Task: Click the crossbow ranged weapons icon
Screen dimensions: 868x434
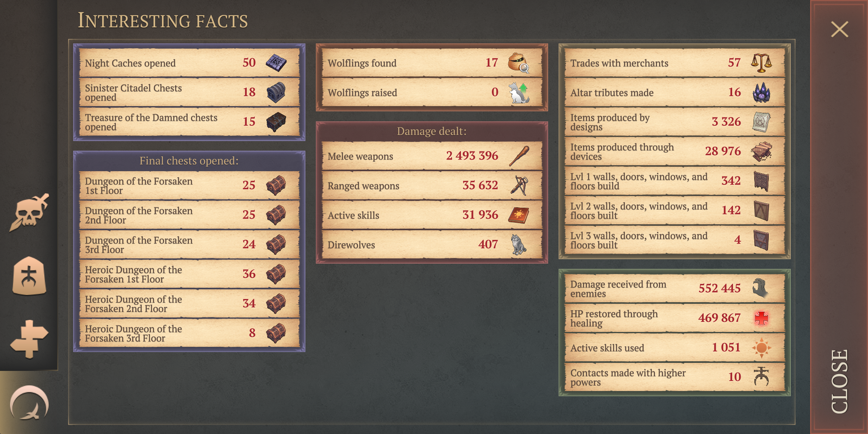Action: pos(519,185)
